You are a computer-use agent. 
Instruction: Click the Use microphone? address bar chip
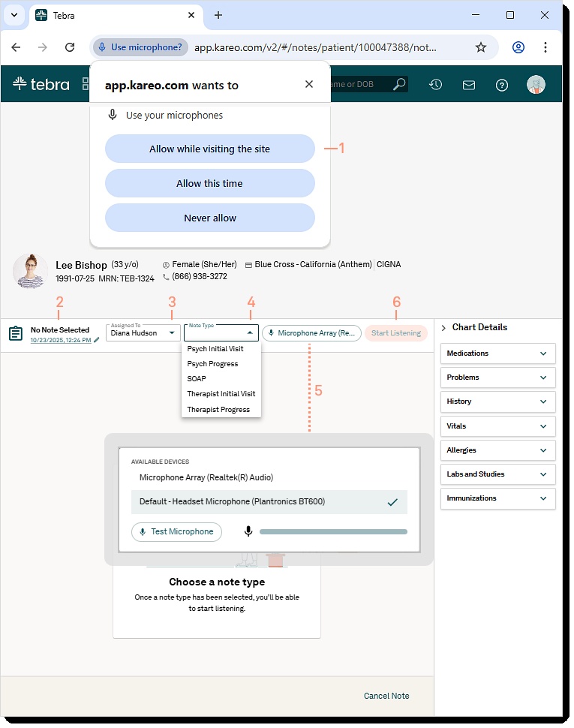pos(140,47)
